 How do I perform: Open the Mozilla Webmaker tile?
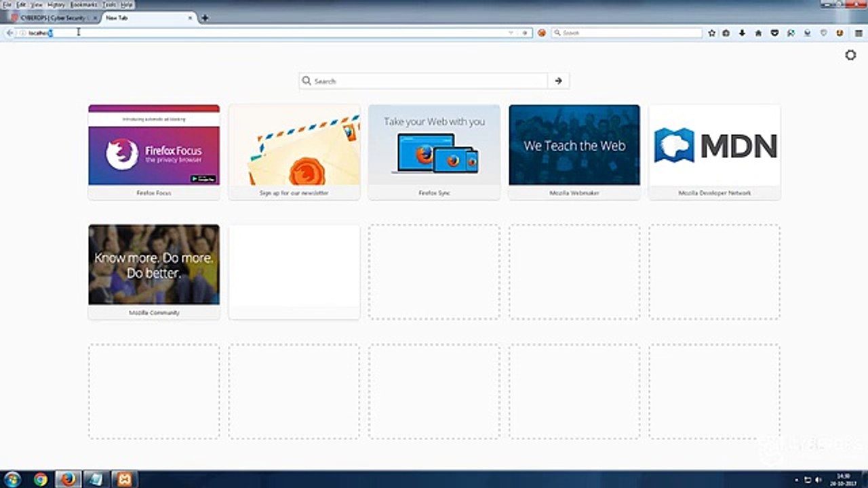tap(574, 152)
